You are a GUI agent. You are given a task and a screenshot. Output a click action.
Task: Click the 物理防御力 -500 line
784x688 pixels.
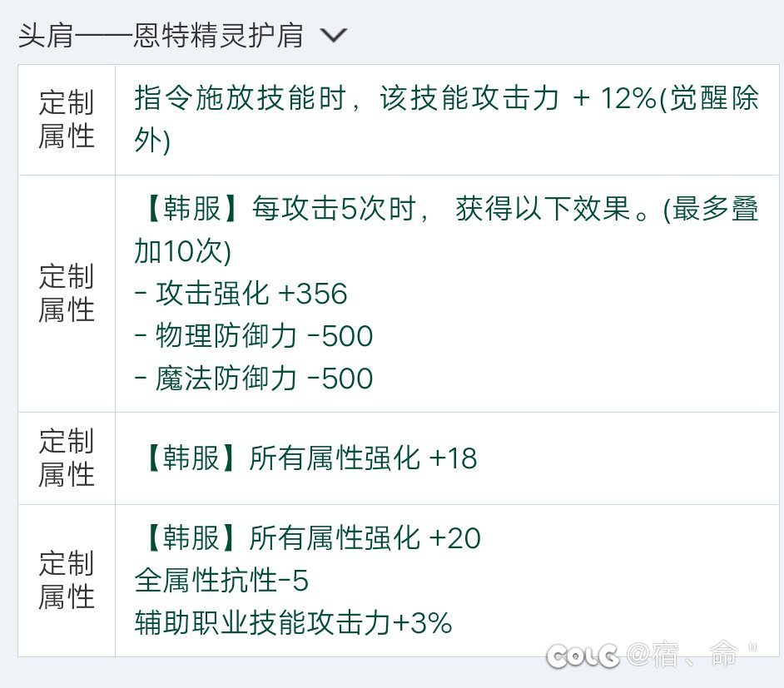(x=253, y=337)
